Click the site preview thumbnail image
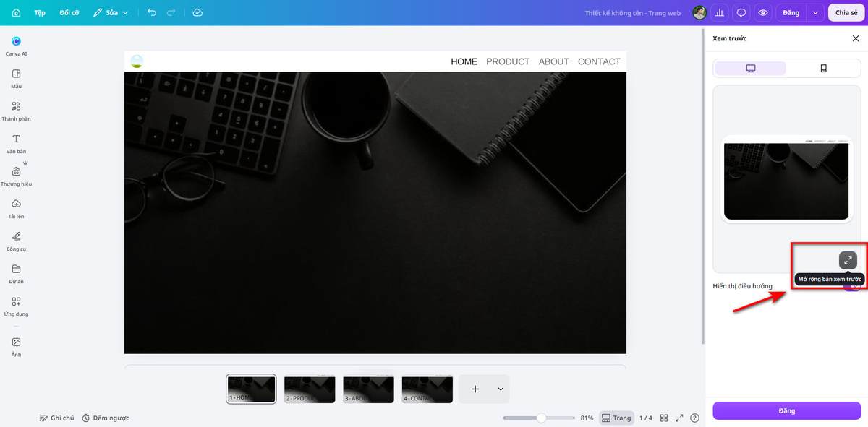 pos(786,178)
